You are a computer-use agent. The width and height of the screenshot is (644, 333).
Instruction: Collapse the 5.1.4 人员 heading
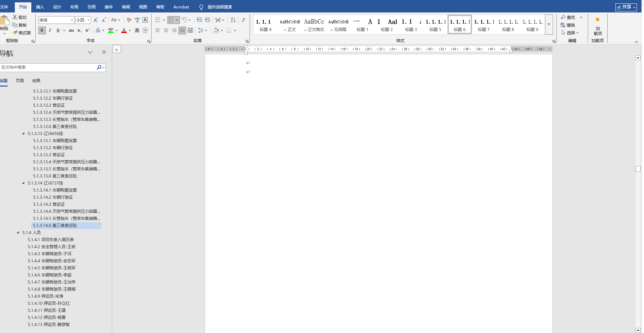click(x=18, y=233)
